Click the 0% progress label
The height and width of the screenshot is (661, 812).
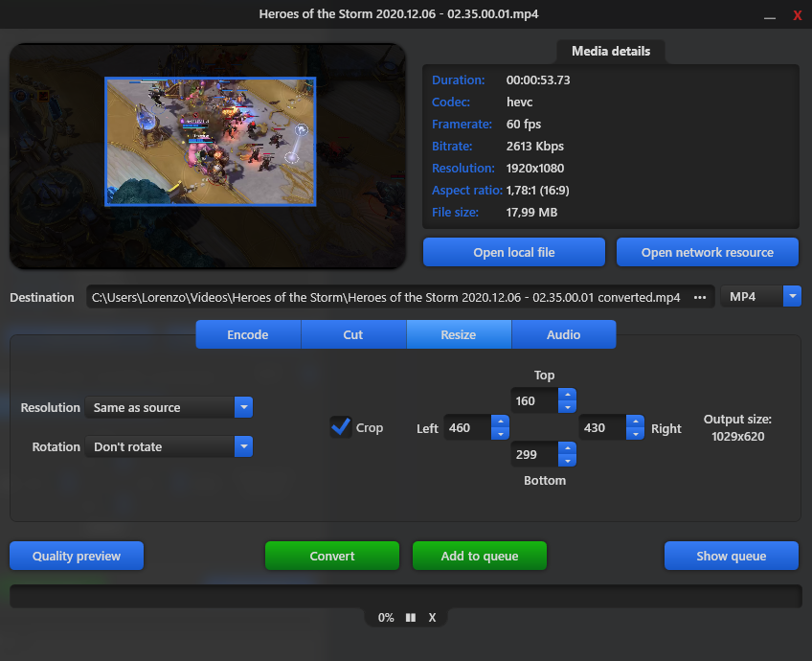coord(386,618)
